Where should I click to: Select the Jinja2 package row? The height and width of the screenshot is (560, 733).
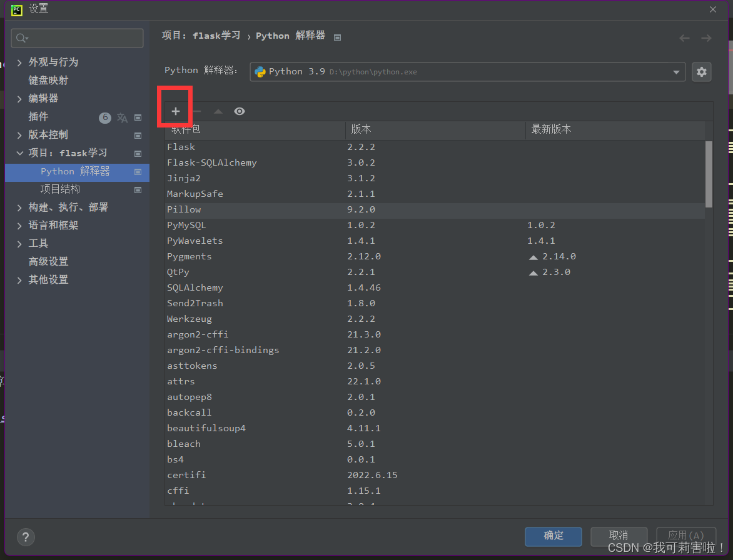(435, 178)
